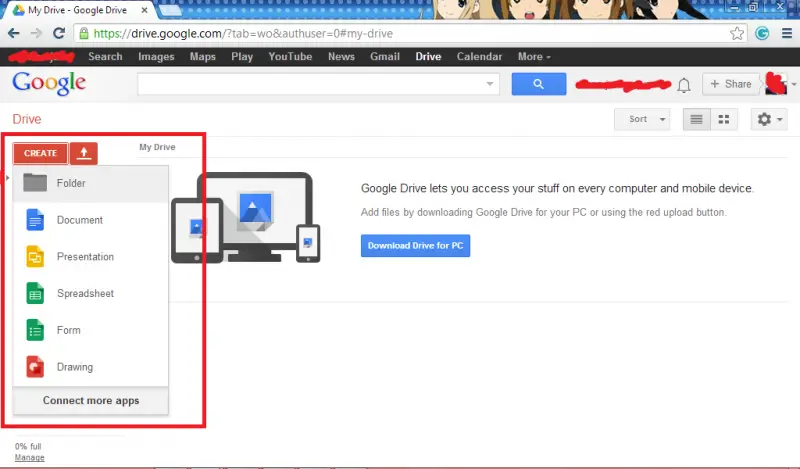This screenshot has width=800, height=469.
Task: Click the 0% full storage text
Action: [x=28, y=446]
